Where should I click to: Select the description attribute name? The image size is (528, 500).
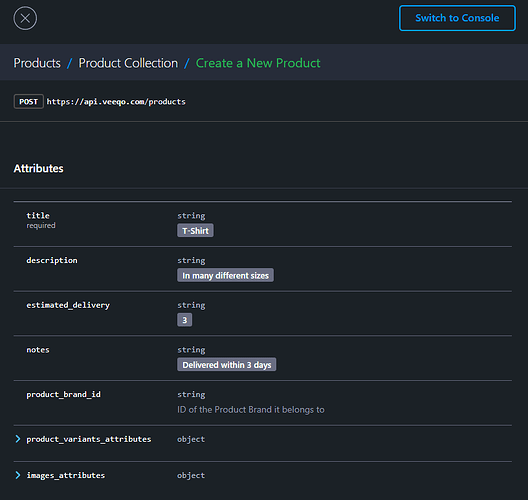coord(52,260)
